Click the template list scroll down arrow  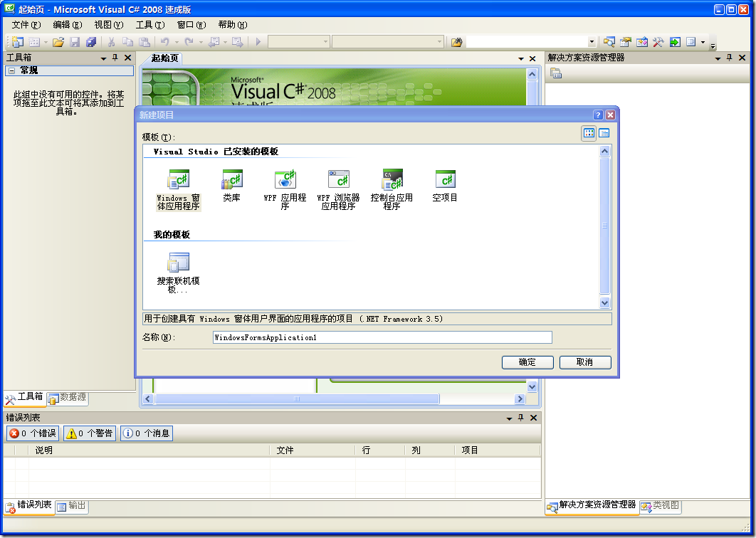[x=604, y=302]
